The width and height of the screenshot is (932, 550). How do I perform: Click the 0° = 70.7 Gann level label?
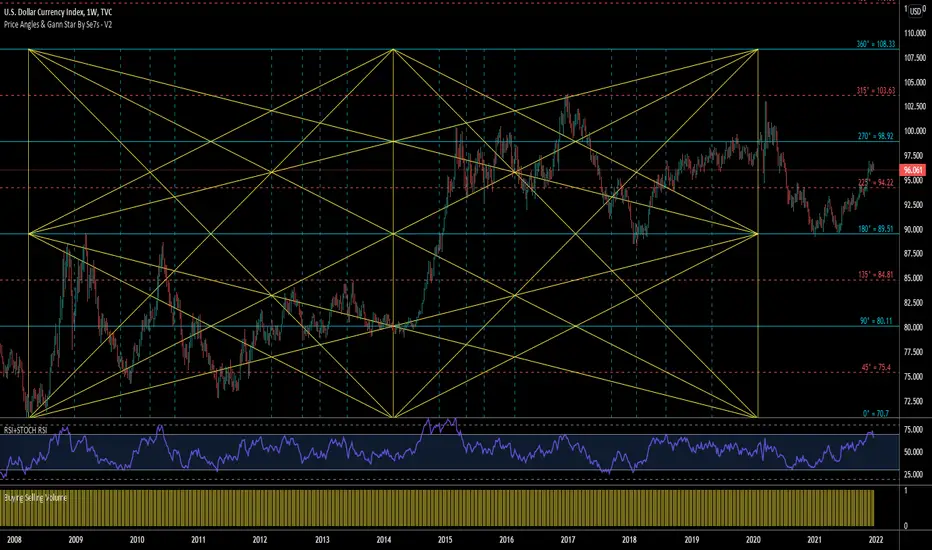pos(876,413)
